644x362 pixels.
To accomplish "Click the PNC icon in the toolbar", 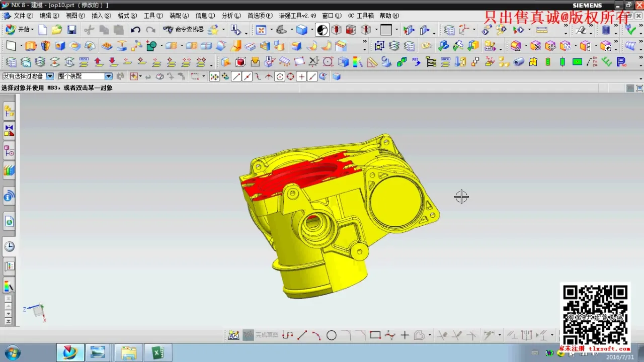I will tap(621, 62).
